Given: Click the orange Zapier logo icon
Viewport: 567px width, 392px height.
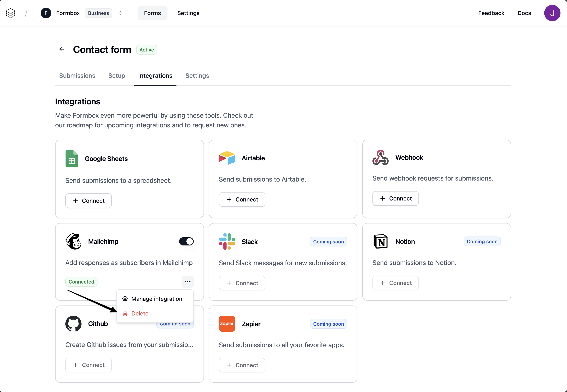Looking at the screenshot, I should pyautogui.click(x=227, y=324).
